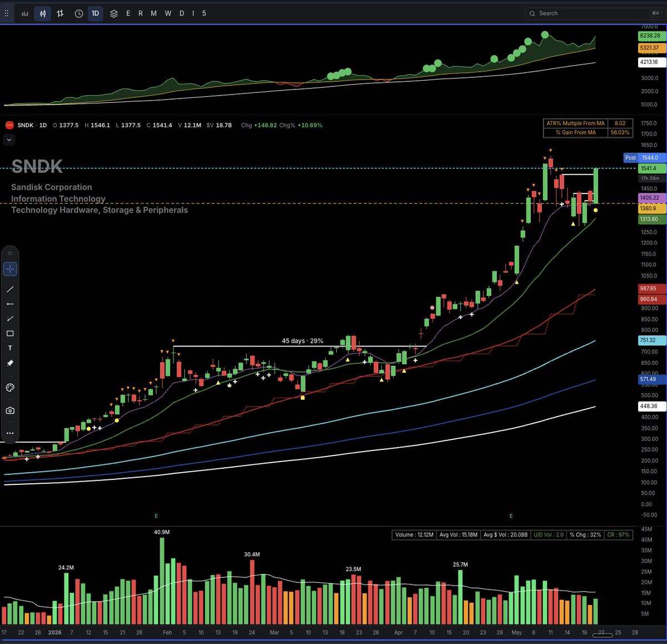This screenshot has width=667, height=644.
Task: Click the Chg% +10.69% header value
Action: coord(301,125)
